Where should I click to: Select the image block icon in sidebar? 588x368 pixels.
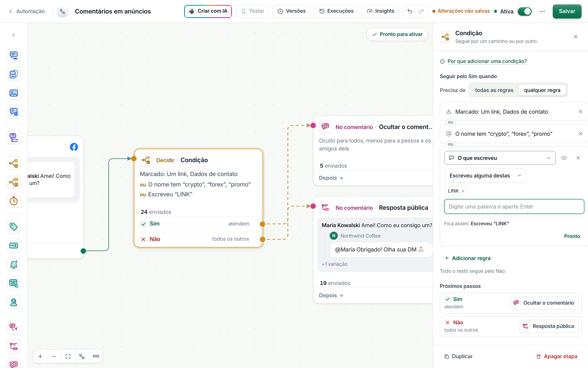pyautogui.click(x=14, y=93)
